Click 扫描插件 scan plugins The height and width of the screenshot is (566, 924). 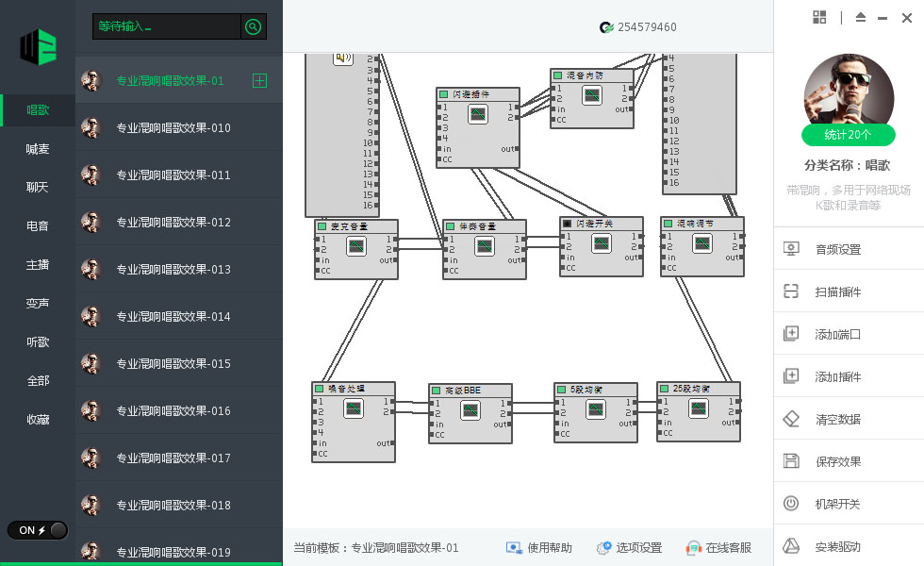849,291
